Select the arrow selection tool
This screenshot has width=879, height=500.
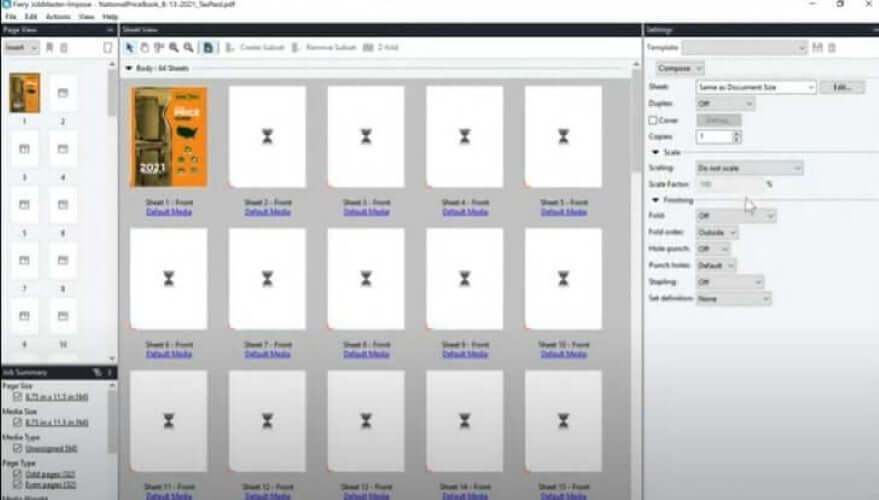pos(129,47)
